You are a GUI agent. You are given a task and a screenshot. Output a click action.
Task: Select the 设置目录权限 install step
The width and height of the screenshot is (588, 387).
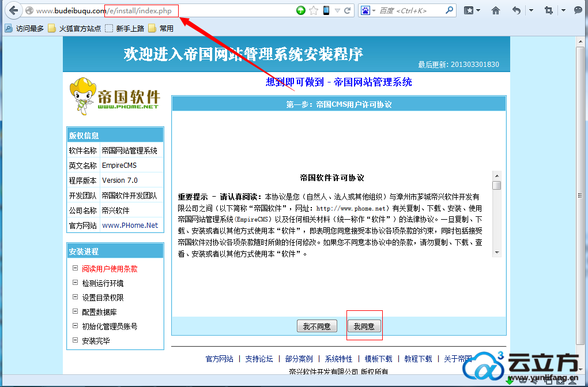(103, 298)
